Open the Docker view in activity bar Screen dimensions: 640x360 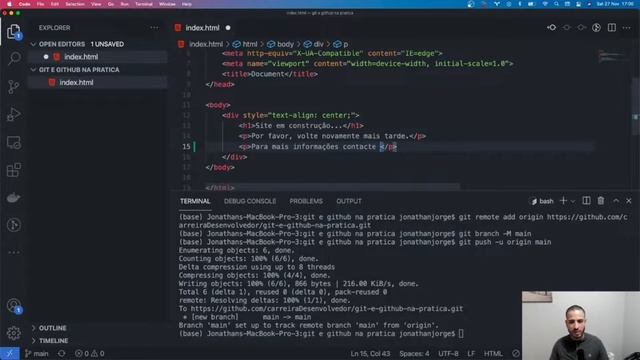click(13, 198)
